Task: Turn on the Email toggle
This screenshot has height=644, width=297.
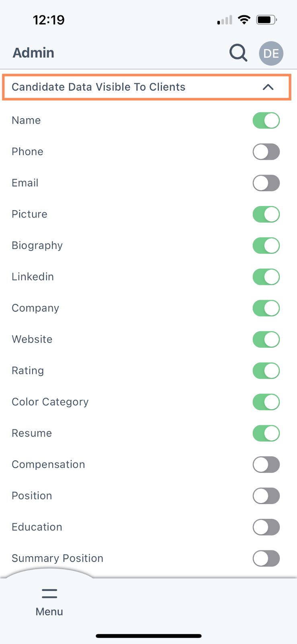Action: [266, 183]
